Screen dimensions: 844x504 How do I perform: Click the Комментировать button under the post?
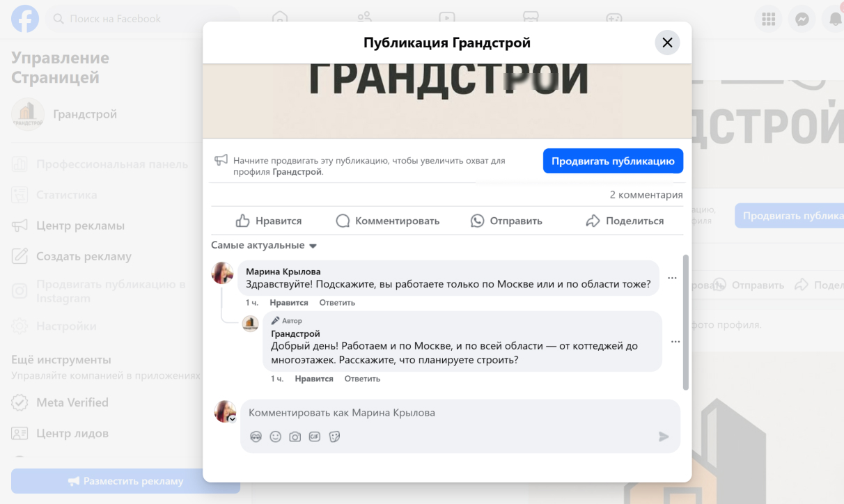tap(387, 221)
